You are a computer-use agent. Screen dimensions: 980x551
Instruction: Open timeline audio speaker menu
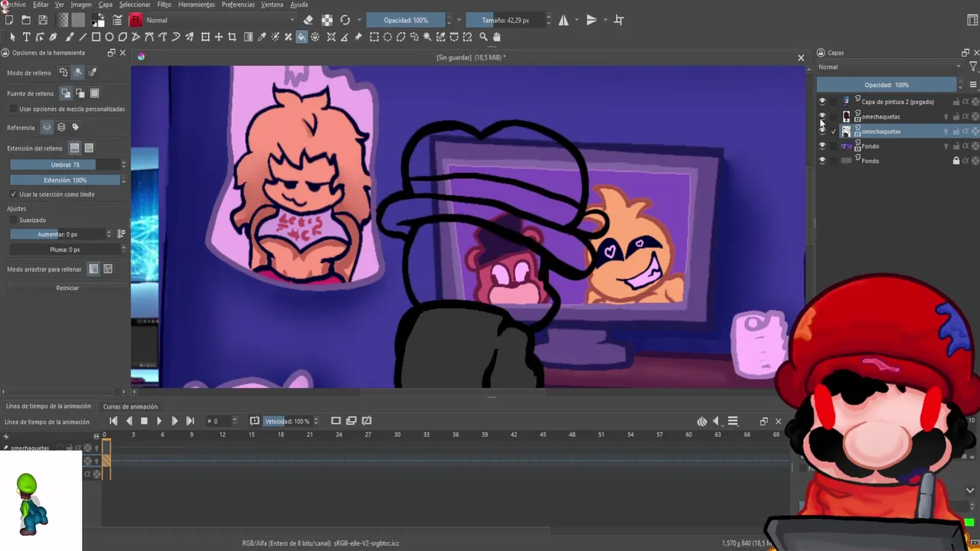coord(717,421)
